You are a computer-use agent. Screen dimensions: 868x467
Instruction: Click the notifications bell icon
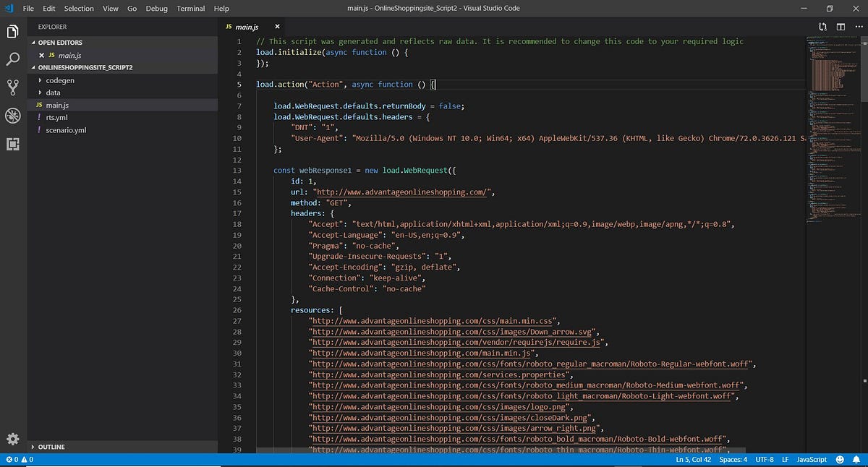tap(858, 459)
